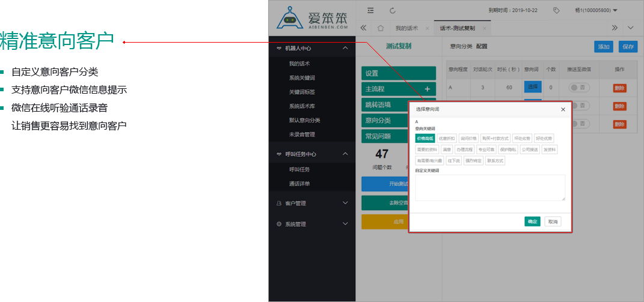Select the 话术-测试复制 tab
The image size is (644, 302).
458,28
